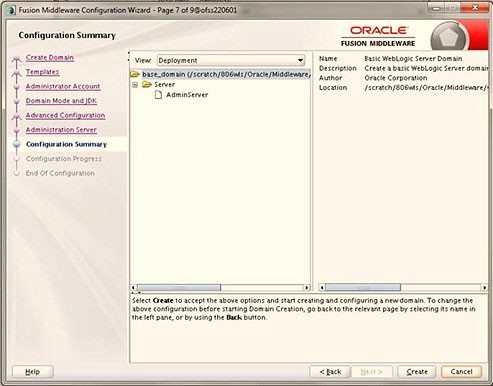Open the Administrator Account step
The height and width of the screenshot is (386, 493).
[63, 86]
